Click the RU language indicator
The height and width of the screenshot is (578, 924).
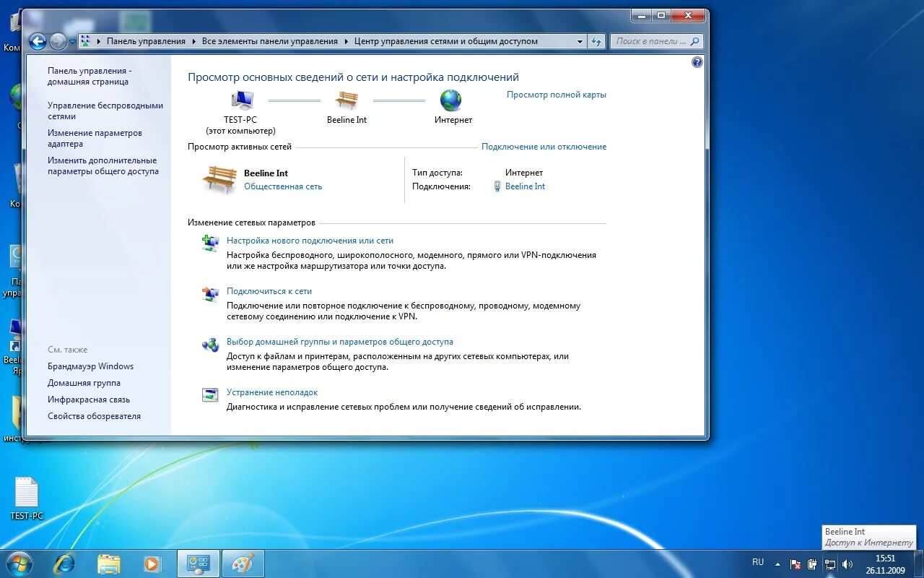(x=758, y=561)
